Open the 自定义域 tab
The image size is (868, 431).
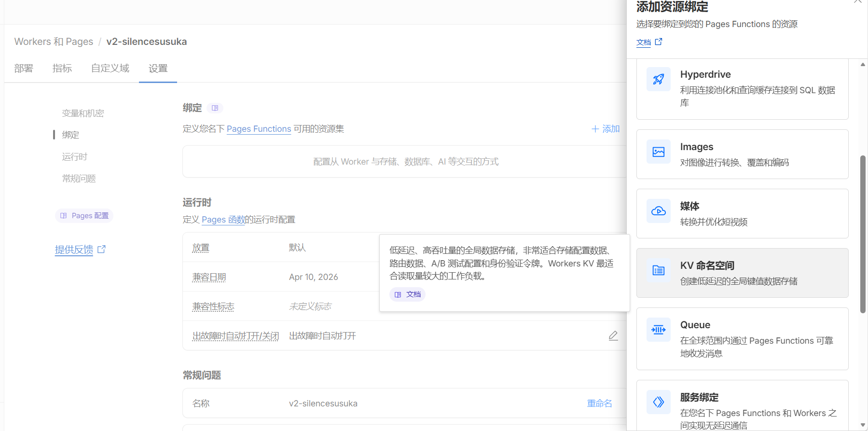[x=110, y=69]
